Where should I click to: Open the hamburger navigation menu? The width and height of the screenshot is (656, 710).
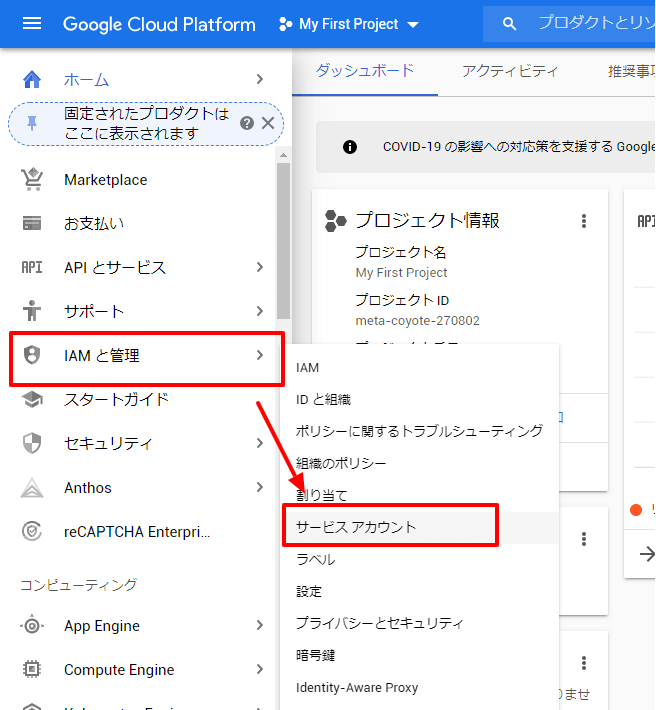click(32, 23)
